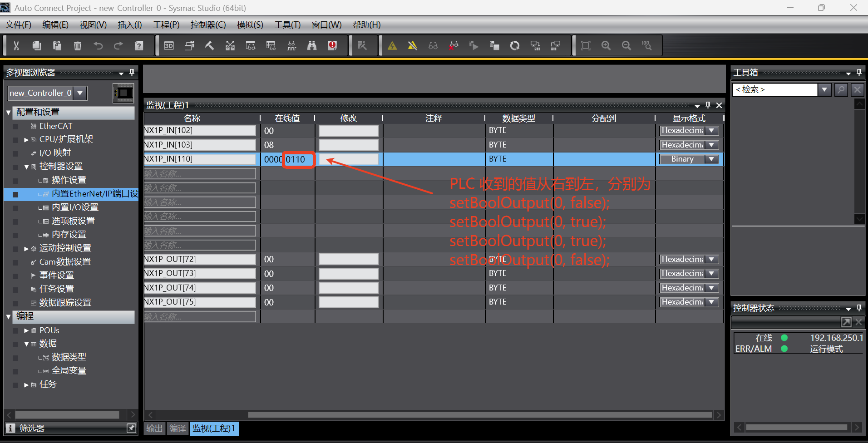Select EtherCAT in the project tree
This screenshot has width=868, height=443.
[56, 126]
